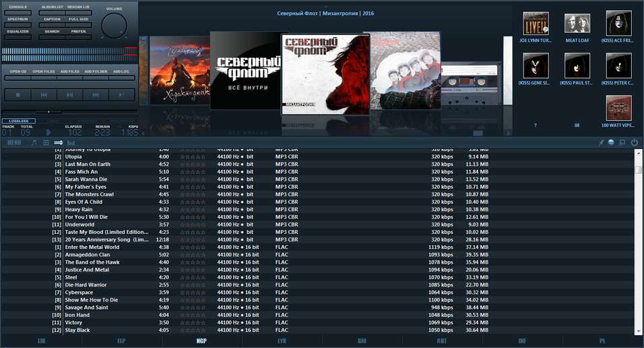Click the playlist scrollbar up arrow
The image size is (644, 348).
tap(638, 152)
